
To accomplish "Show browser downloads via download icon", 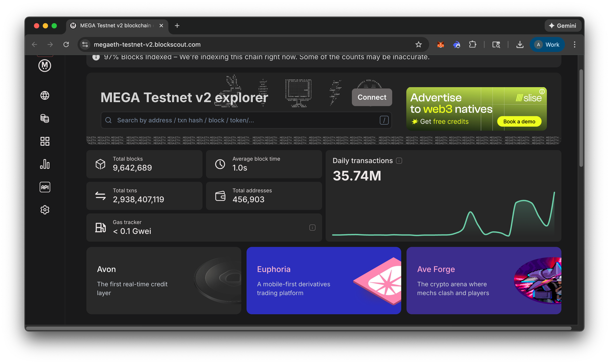I will point(520,44).
